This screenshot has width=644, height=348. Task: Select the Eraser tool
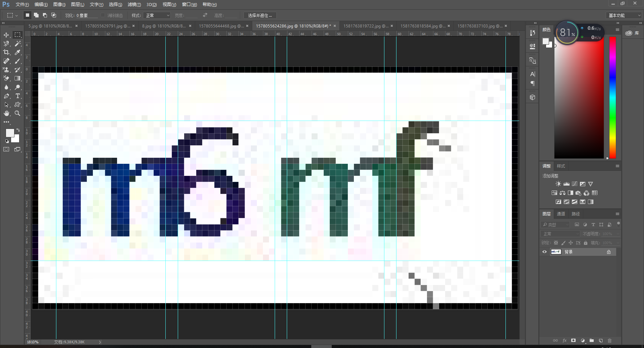(x=6, y=78)
